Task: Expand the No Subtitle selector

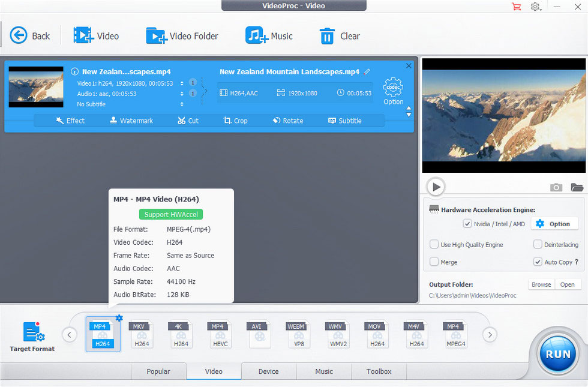Action: (x=182, y=104)
